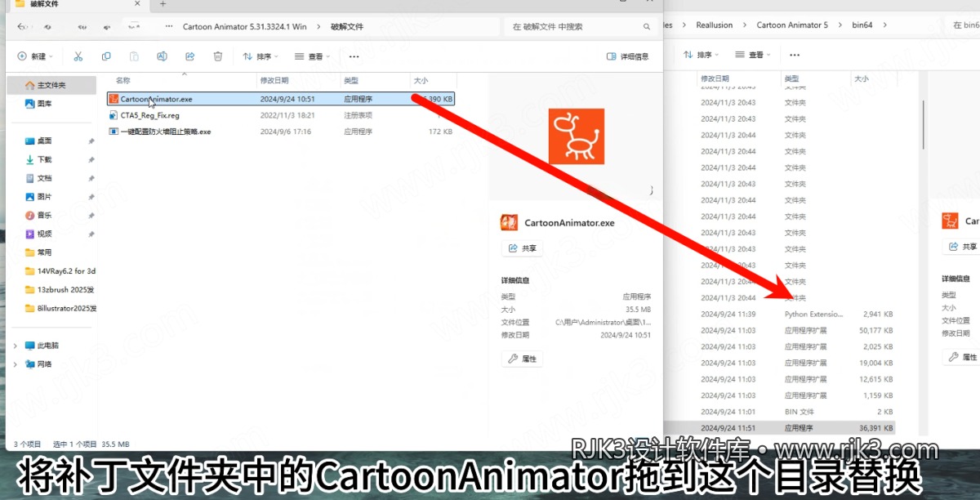Screen dimensions: 980x500
Task: Add a new tab with the plus button
Action: tap(163, 4)
